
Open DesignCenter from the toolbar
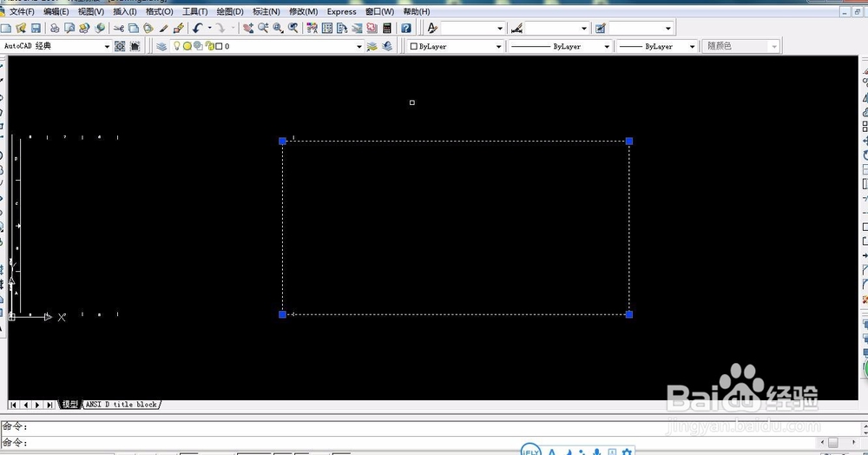click(327, 28)
